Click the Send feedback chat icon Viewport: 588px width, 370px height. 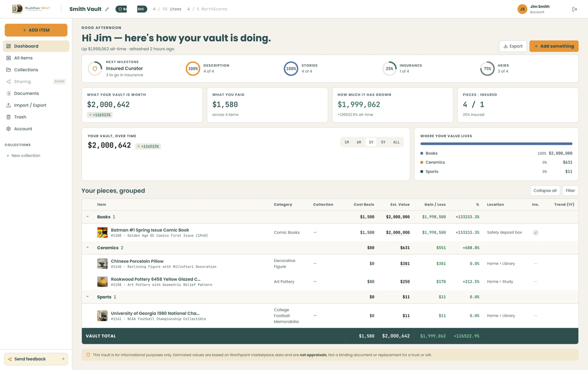tap(10, 359)
